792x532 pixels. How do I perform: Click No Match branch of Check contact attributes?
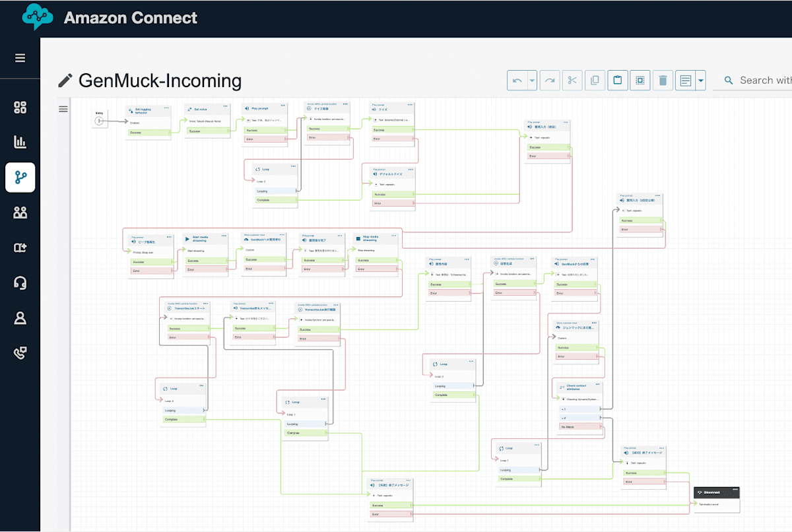[580, 427]
